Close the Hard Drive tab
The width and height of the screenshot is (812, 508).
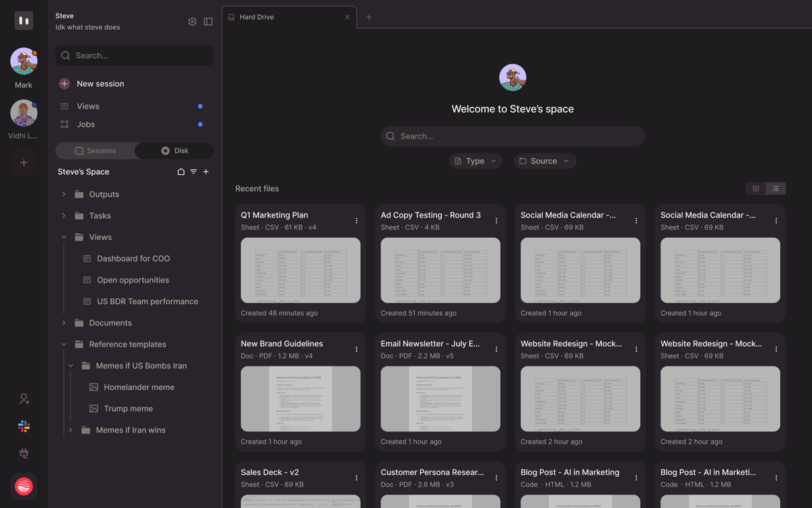pos(347,17)
